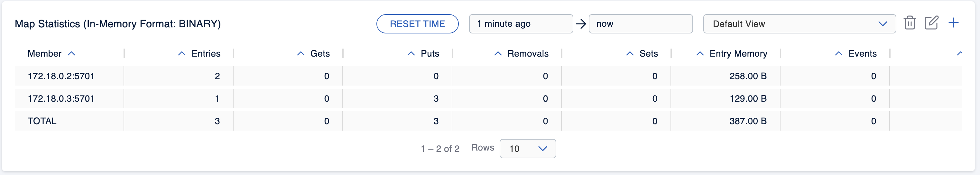Click the trash delete view icon
This screenshot has width=980, height=175.
click(x=910, y=23)
